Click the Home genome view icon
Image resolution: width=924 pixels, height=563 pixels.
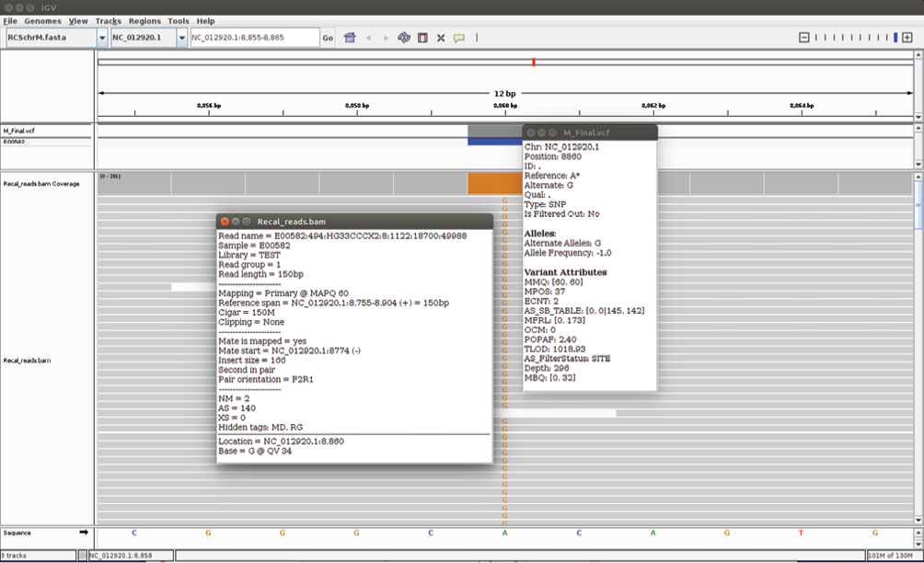[350, 38]
